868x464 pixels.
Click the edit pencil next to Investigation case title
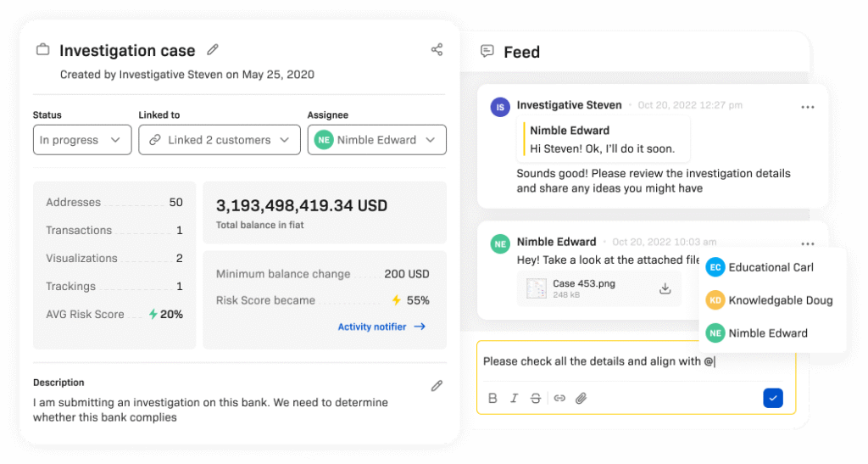(x=213, y=50)
